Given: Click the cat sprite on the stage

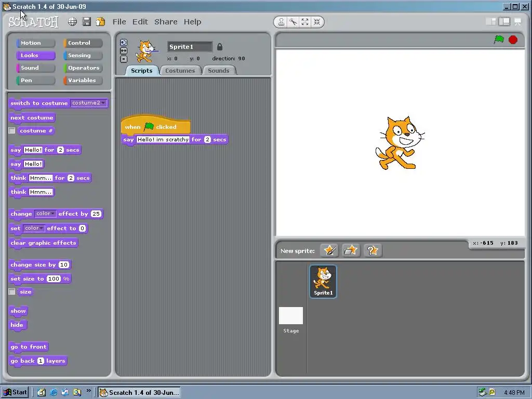Looking at the screenshot, I should [x=400, y=143].
